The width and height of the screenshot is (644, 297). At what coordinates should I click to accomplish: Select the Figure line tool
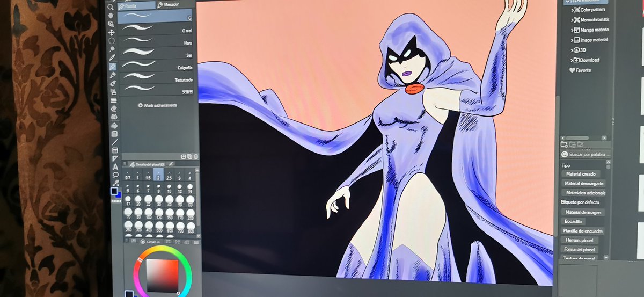pyautogui.click(x=115, y=142)
